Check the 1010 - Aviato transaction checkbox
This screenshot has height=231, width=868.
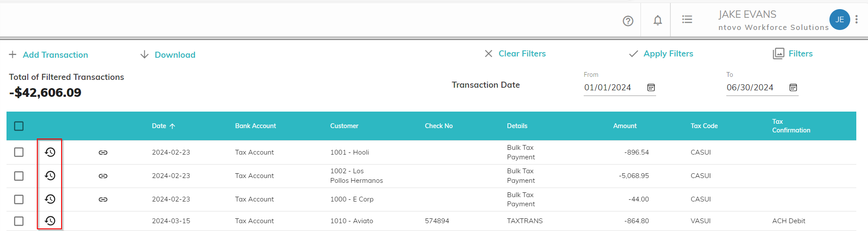[19, 221]
